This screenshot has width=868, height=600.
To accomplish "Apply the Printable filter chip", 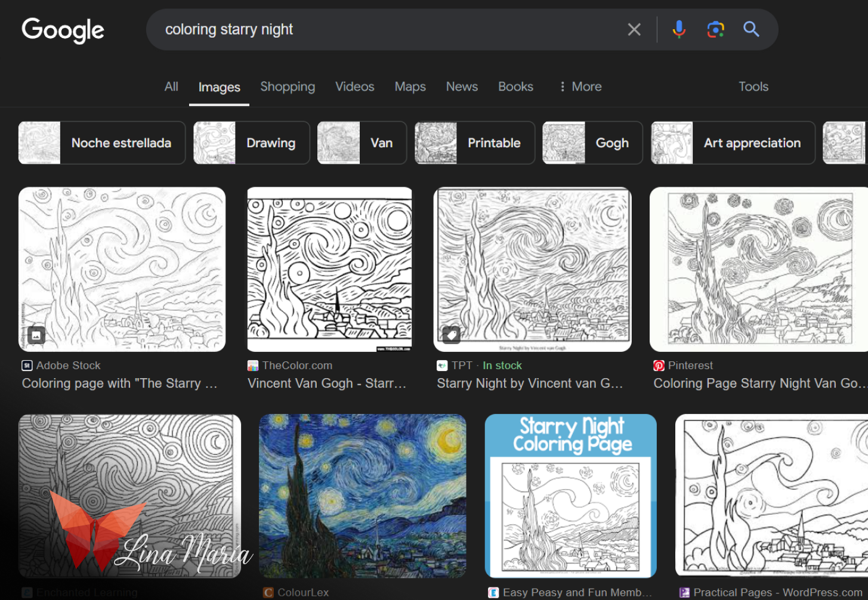I will point(475,143).
